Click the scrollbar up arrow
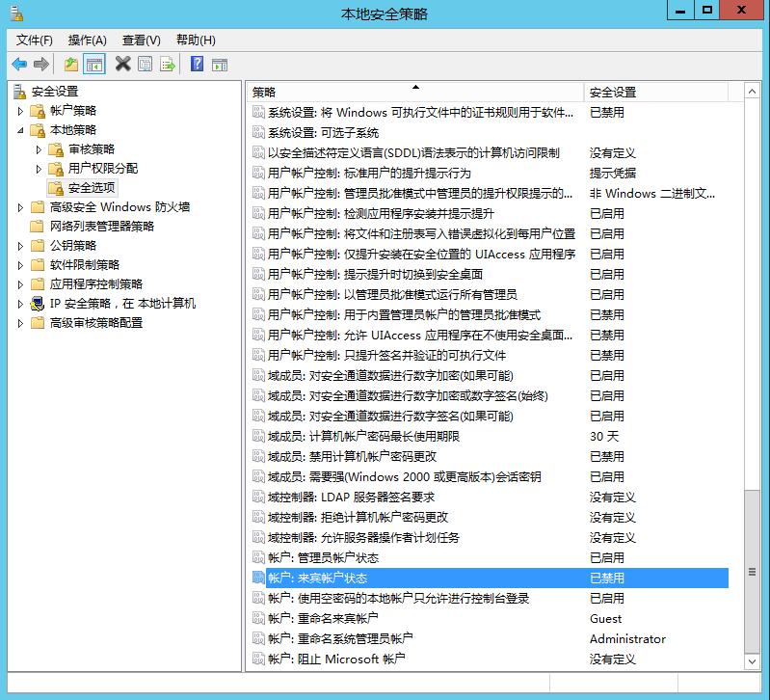Viewport: 770px width, 700px height. click(752, 92)
